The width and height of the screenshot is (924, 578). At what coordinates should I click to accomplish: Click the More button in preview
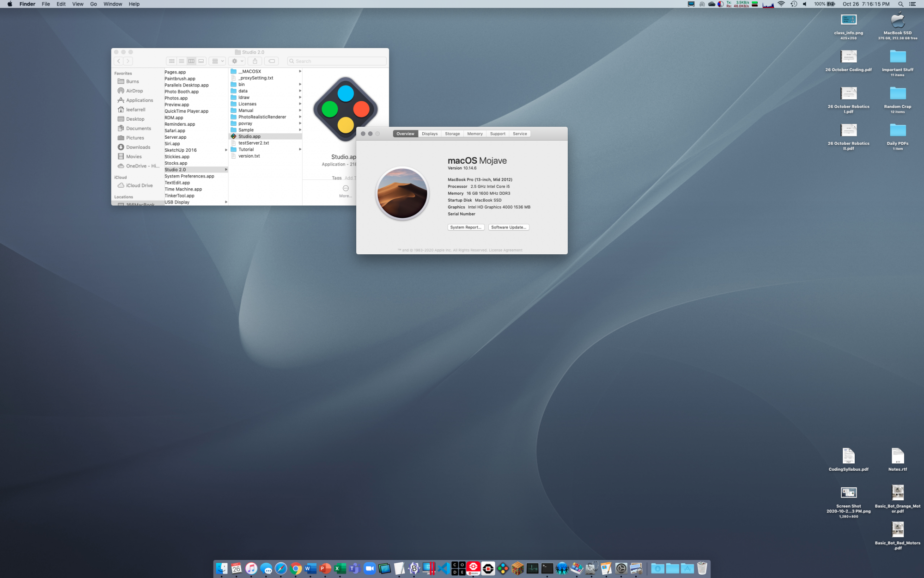point(346,191)
